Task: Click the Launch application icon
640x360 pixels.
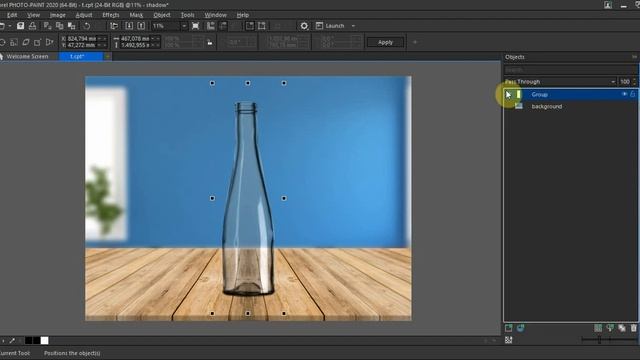Action: pyautogui.click(x=319, y=26)
